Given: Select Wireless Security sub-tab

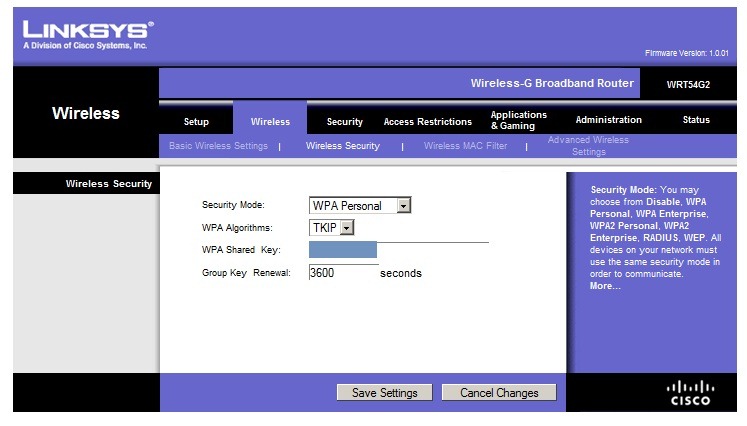Looking at the screenshot, I should coord(343,146).
